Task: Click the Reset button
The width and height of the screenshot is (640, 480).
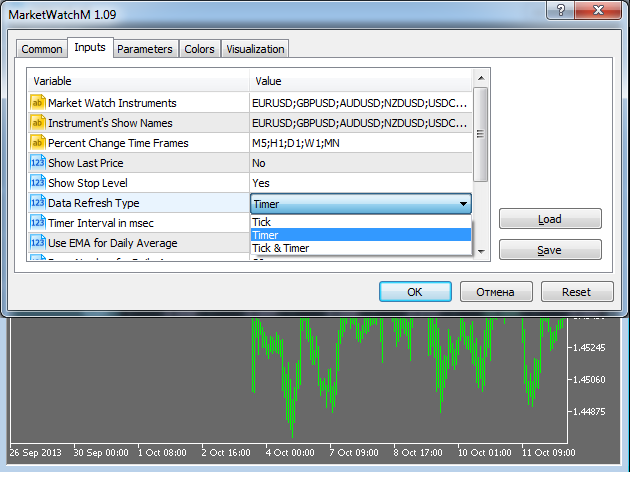Action: coord(577,292)
